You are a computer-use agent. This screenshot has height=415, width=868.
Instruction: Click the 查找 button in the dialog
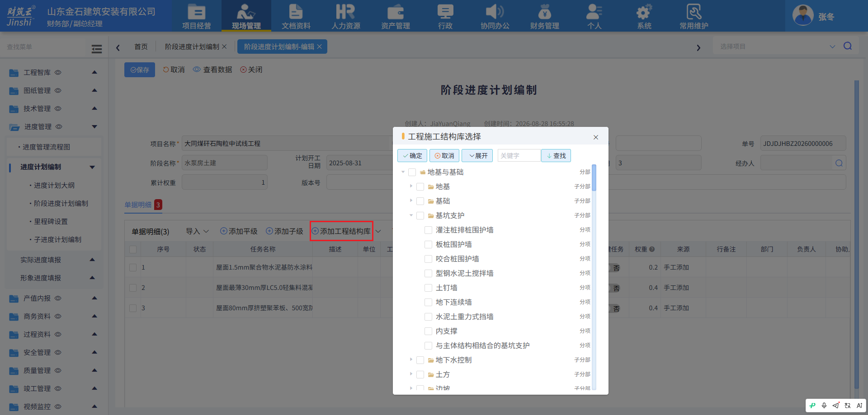click(556, 155)
